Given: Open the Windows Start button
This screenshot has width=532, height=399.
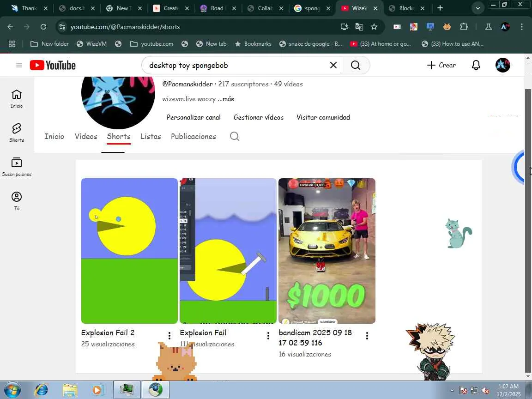Looking at the screenshot, I should pos(12,390).
